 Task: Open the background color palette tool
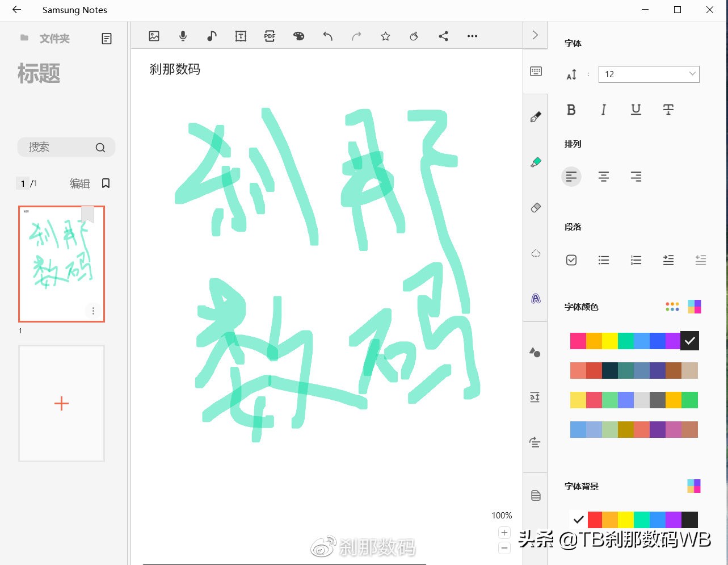point(299,36)
